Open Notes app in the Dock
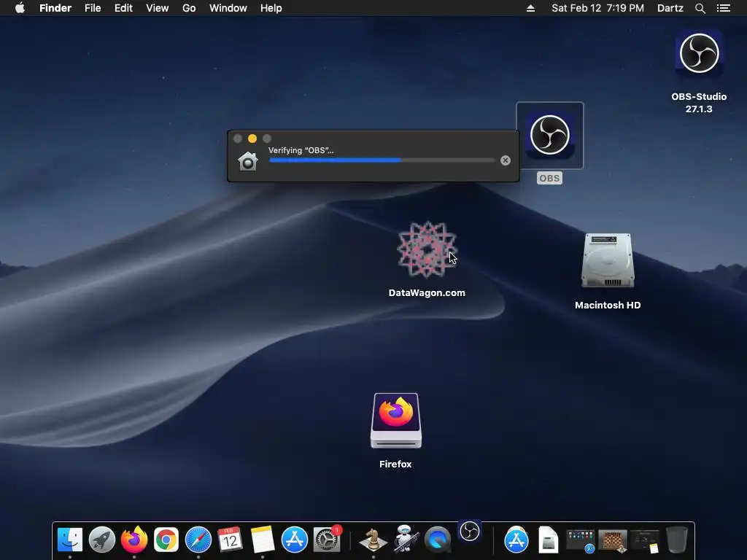This screenshot has width=747, height=560. [x=263, y=540]
